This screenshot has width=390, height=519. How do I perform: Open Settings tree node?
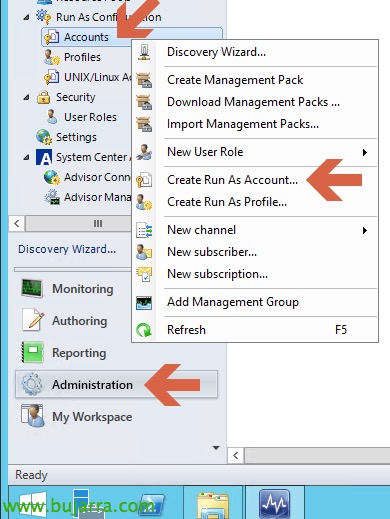pyautogui.click(x=76, y=137)
